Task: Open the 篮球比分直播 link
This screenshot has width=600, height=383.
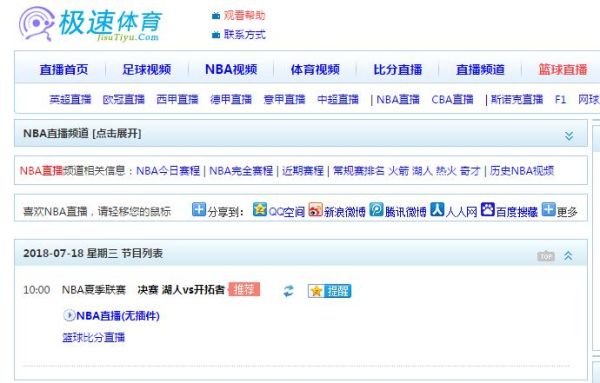Action: [x=94, y=337]
